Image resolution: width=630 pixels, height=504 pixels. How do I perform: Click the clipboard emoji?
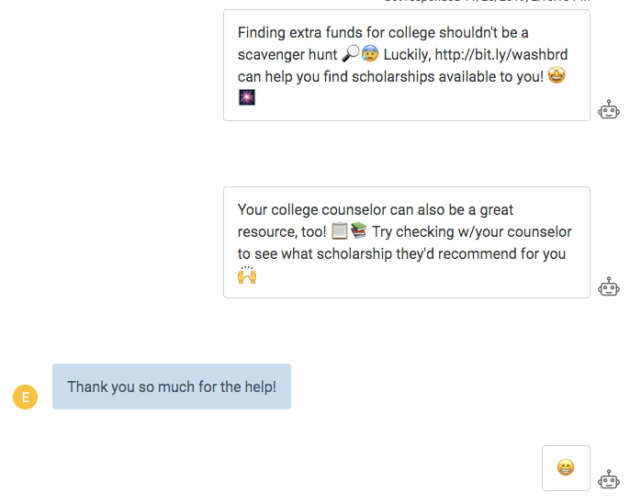click(340, 231)
